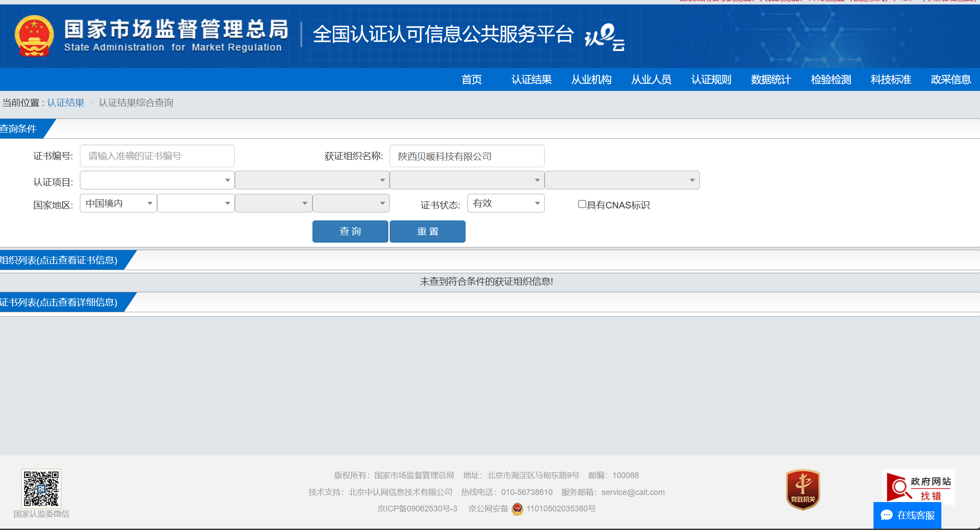Viewport: 980px width, 530px height.
Task: Open the fourth 国家地区 dropdown
Action: coord(351,203)
